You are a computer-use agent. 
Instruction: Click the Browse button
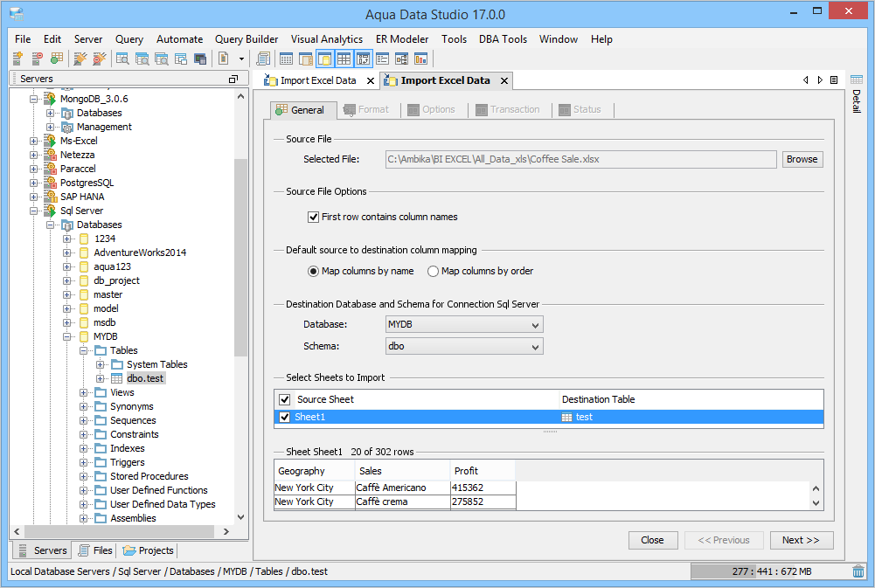pyautogui.click(x=802, y=160)
